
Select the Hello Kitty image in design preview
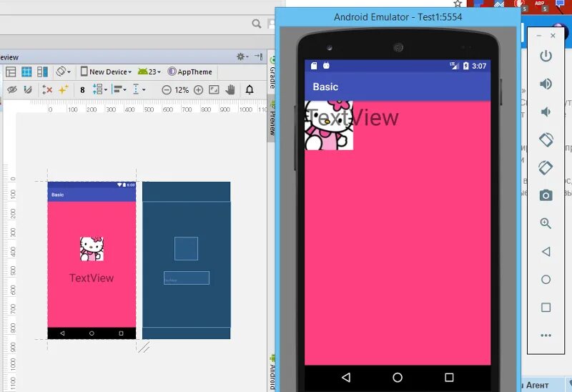pyautogui.click(x=92, y=248)
